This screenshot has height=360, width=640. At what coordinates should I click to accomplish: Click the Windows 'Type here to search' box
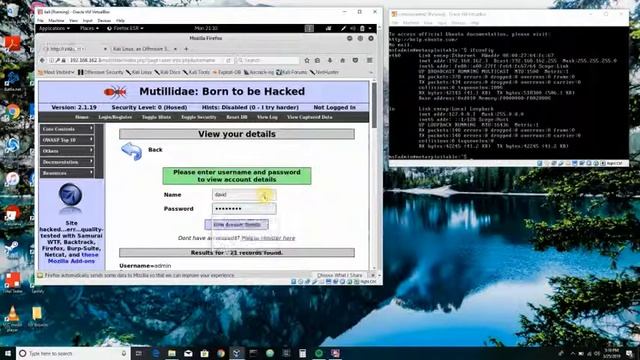73,353
